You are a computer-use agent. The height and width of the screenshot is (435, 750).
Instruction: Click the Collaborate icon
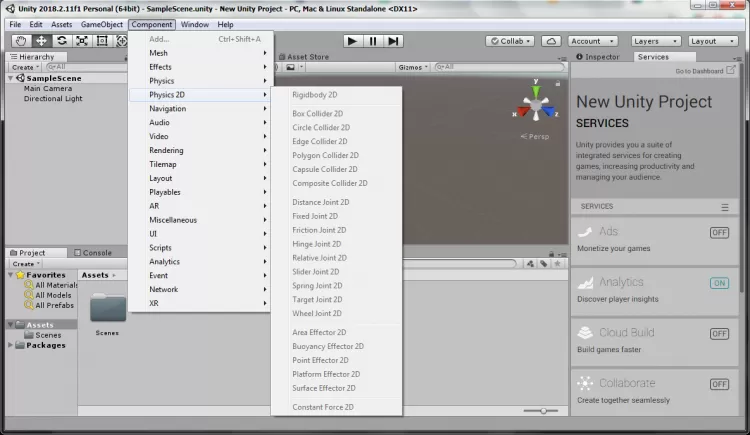[x=585, y=383]
